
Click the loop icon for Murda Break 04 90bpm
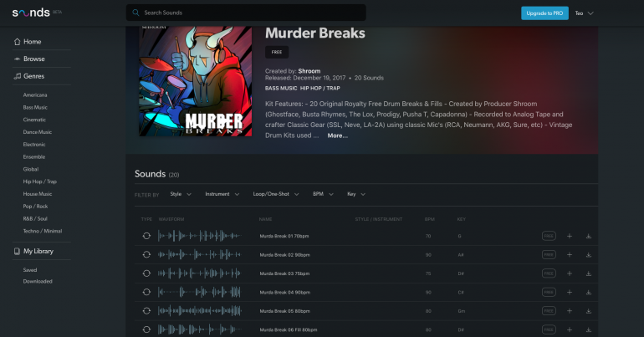[x=146, y=292]
